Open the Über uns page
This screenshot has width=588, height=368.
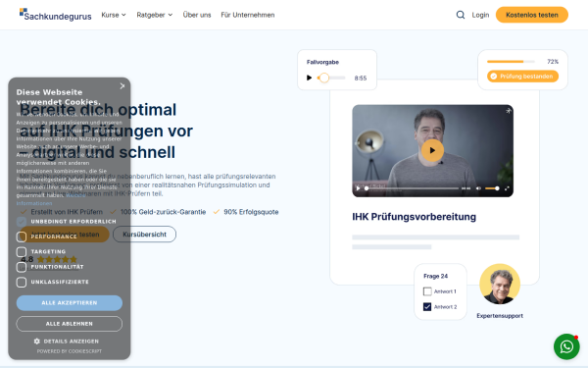pyautogui.click(x=197, y=15)
